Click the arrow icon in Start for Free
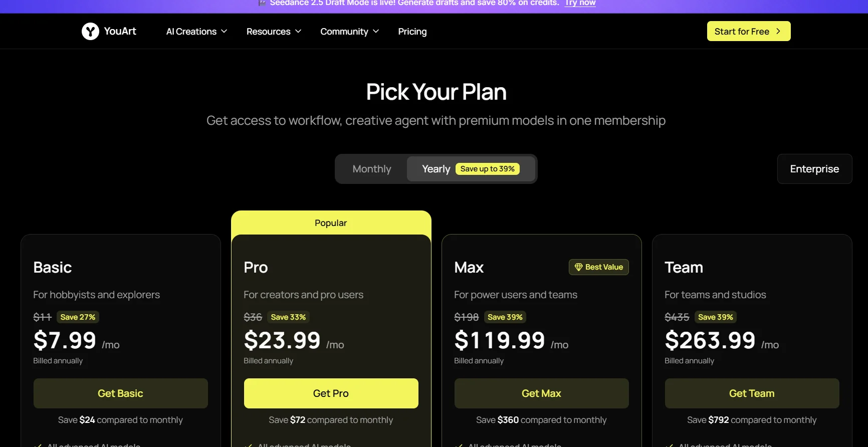The height and width of the screenshot is (447, 868). (x=778, y=31)
